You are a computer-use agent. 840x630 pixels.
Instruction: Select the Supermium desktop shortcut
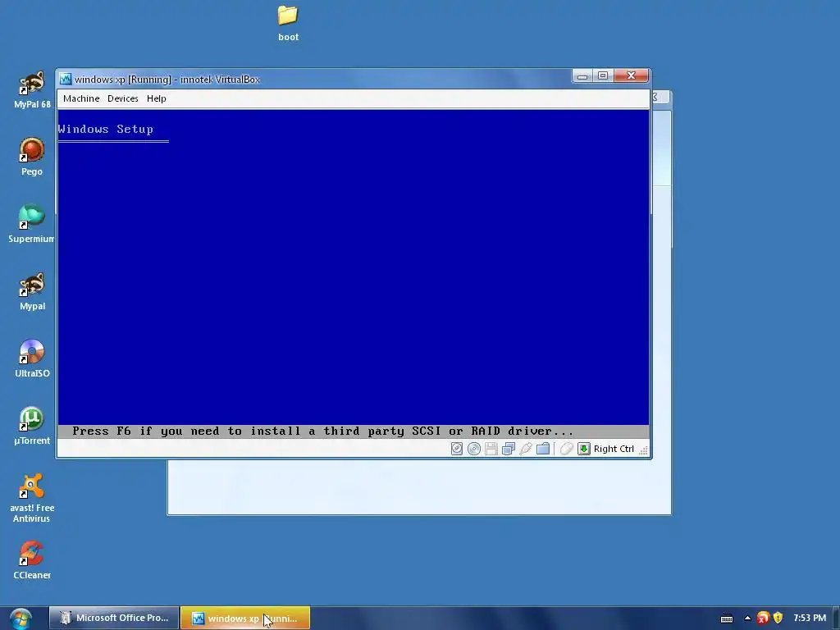click(31, 225)
